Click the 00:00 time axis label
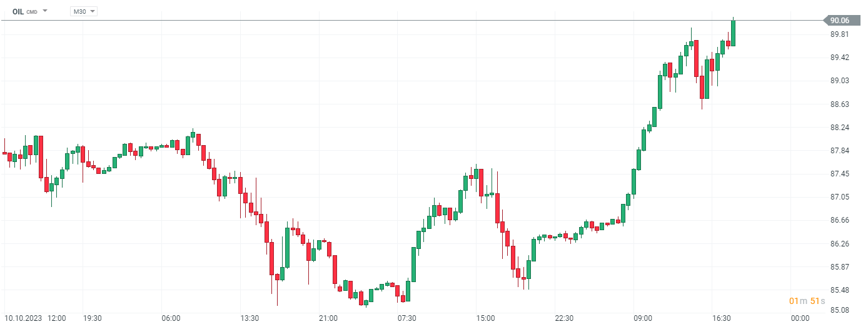 coord(800,318)
